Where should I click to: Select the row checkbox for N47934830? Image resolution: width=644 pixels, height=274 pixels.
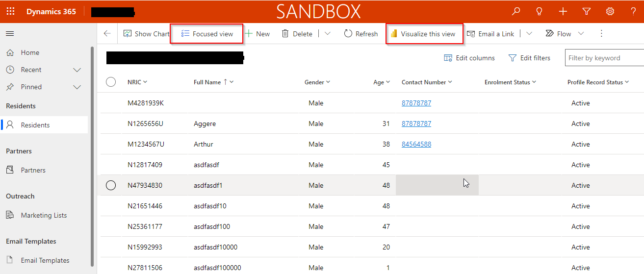111,185
